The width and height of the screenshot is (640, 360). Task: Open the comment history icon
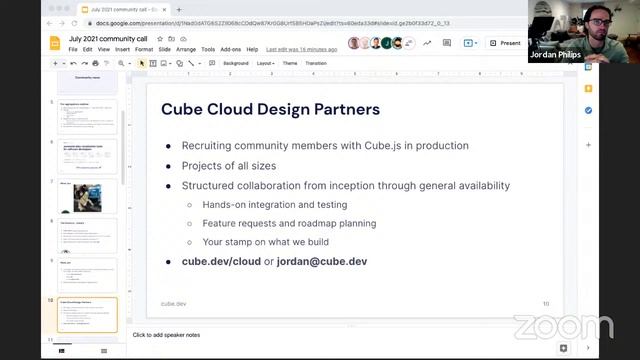pyautogui.click(x=447, y=43)
